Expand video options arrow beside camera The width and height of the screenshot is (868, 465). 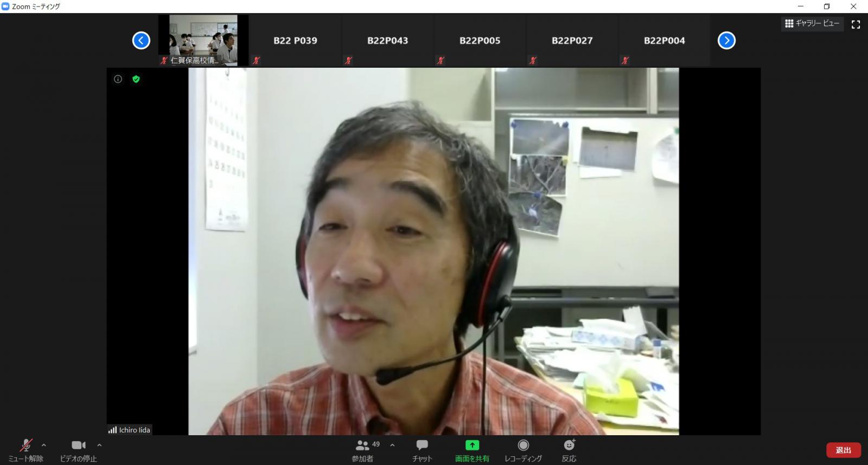click(99, 445)
